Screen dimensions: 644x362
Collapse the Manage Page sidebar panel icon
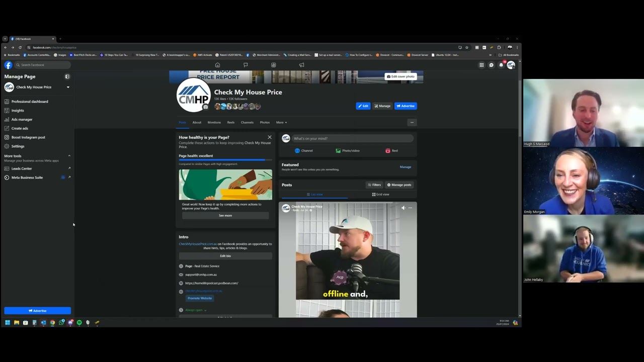tap(67, 76)
